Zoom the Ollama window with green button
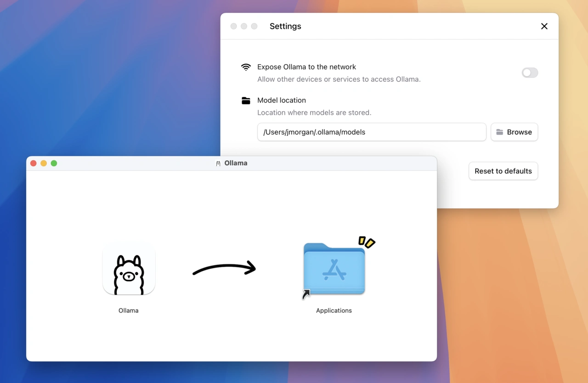Image resolution: width=588 pixels, height=383 pixels. tap(54, 163)
